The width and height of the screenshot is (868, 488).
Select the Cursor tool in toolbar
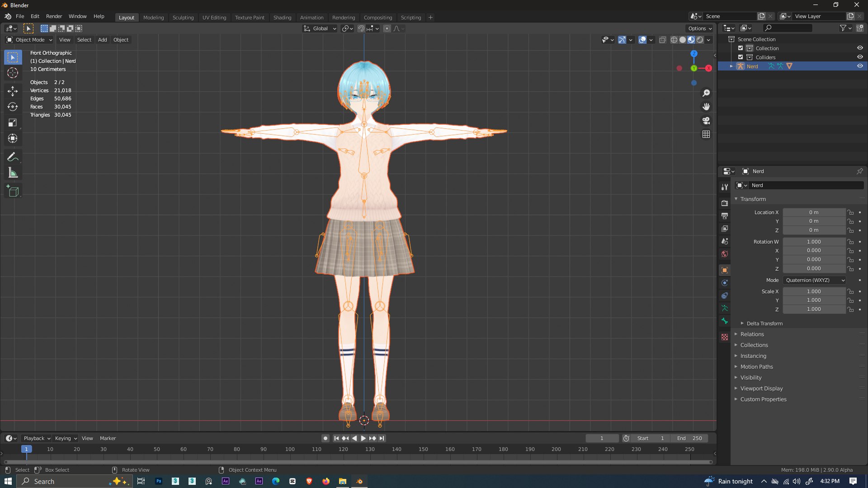click(13, 73)
